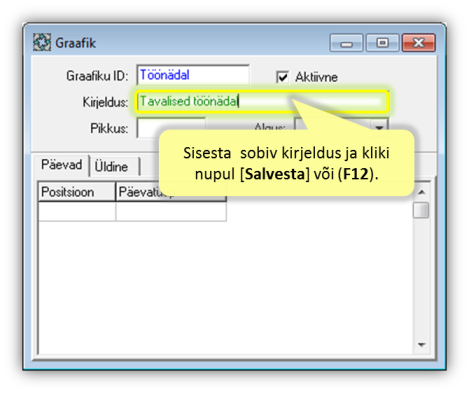Open the Algus dropdown arrow
The image size is (469, 393).
click(x=379, y=126)
